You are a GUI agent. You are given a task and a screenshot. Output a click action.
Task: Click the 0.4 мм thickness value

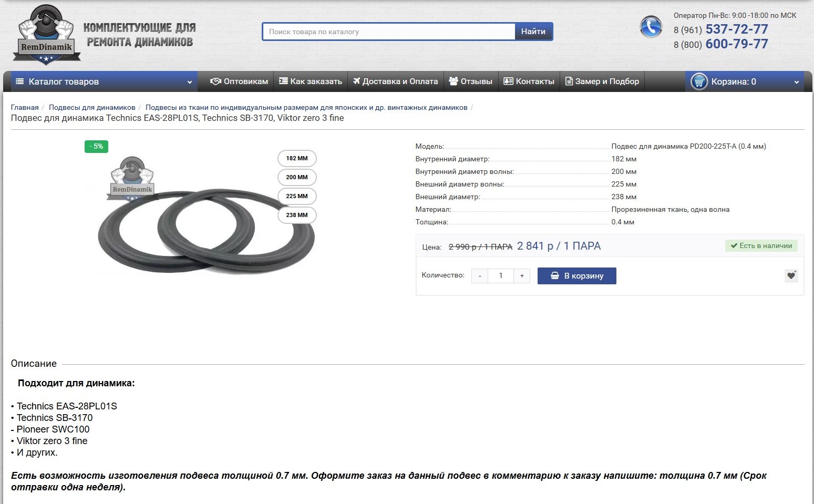tap(623, 222)
